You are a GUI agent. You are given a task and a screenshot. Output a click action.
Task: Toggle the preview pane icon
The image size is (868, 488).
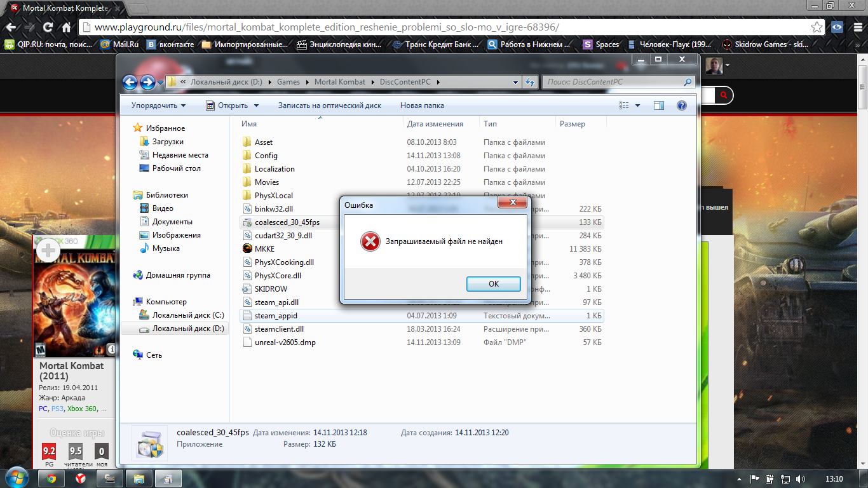(659, 105)
